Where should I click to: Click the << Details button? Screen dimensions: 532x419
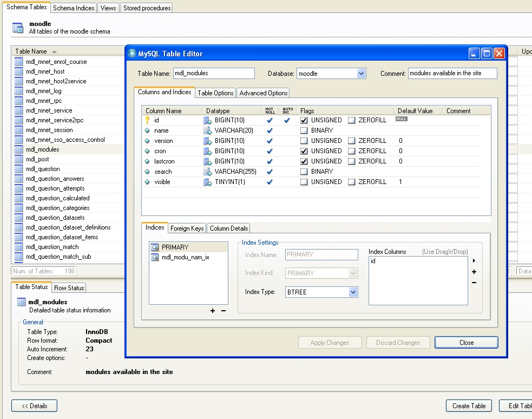[34, 406]
